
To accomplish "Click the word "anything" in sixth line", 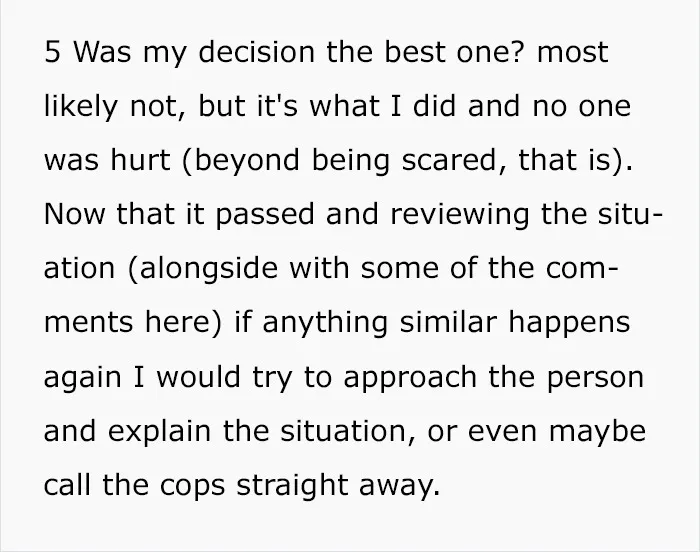I will (x=325, y=323).
